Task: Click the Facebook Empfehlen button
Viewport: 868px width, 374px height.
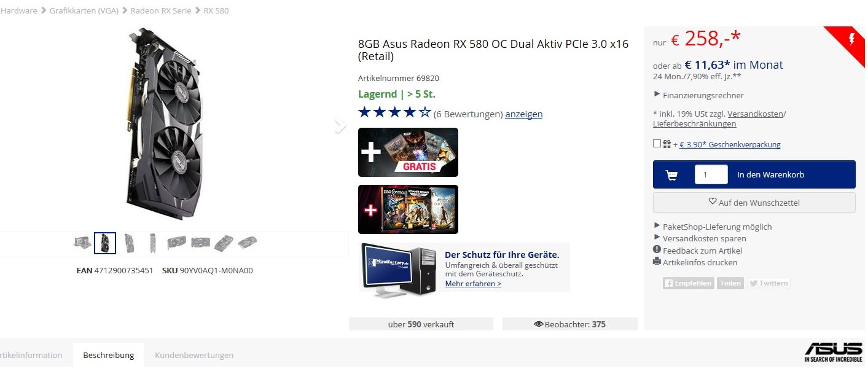Action: 688,283
